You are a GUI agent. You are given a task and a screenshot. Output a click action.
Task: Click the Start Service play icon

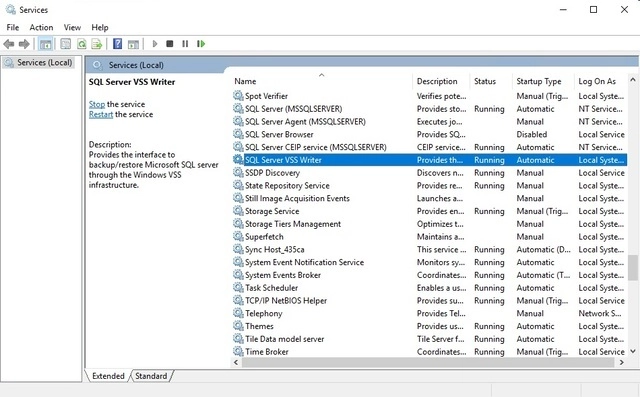point(155,44)
